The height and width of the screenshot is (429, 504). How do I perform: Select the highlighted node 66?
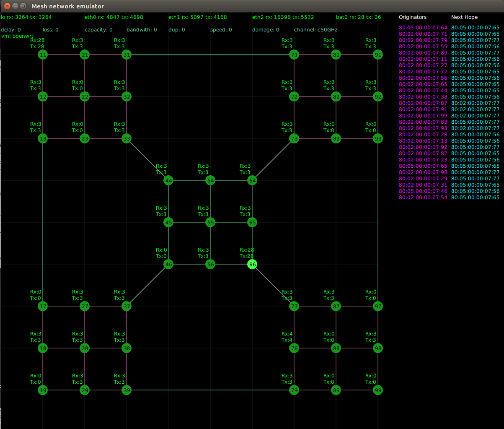pyautogui.click(x=252, y=264)
